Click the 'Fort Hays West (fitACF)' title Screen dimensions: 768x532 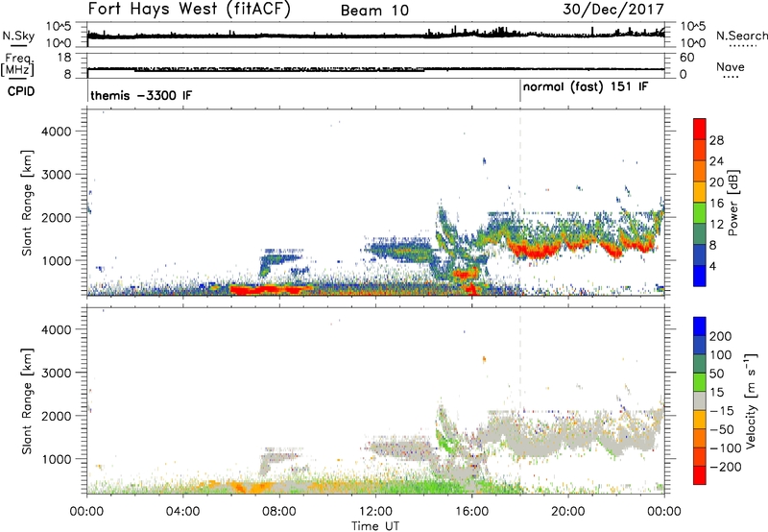[188, 10]
